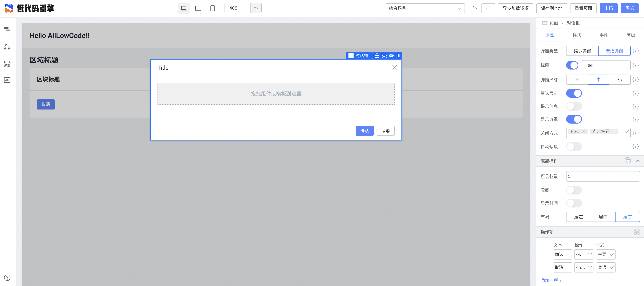The image size is (644, 286).
Task: Click the undo arrow icon
Action: [474, 8]
